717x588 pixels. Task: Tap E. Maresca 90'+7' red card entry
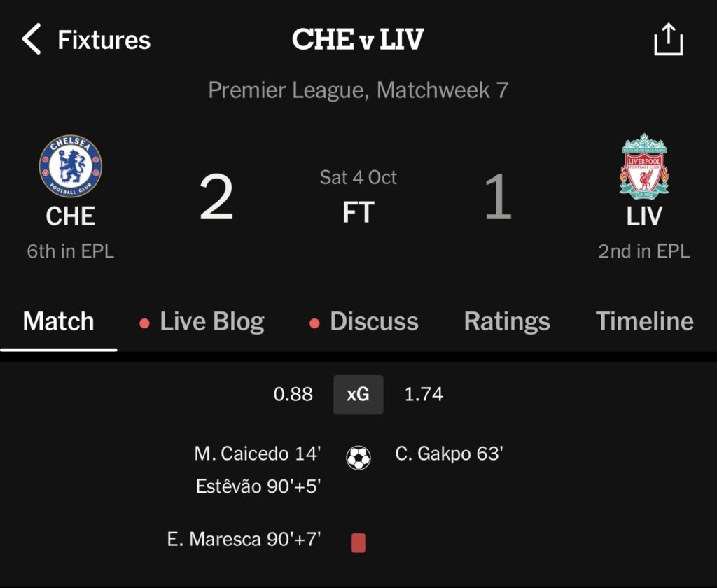244,539
